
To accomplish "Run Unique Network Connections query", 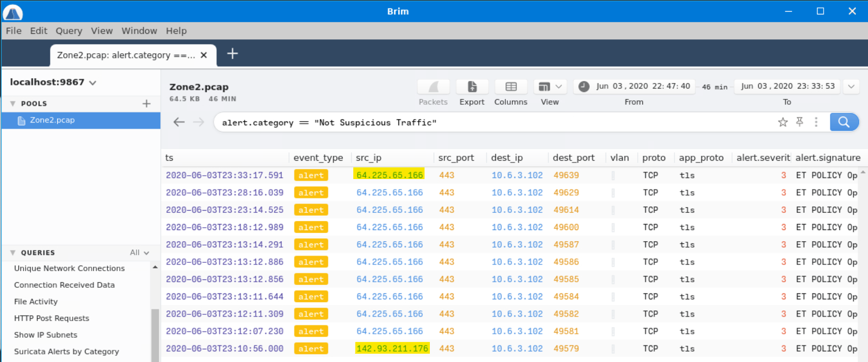I will click(x=69, y=268).
